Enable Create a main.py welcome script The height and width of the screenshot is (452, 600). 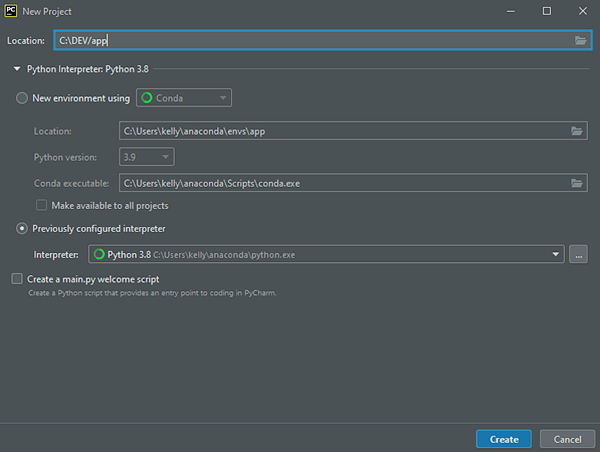coord(17,279)
